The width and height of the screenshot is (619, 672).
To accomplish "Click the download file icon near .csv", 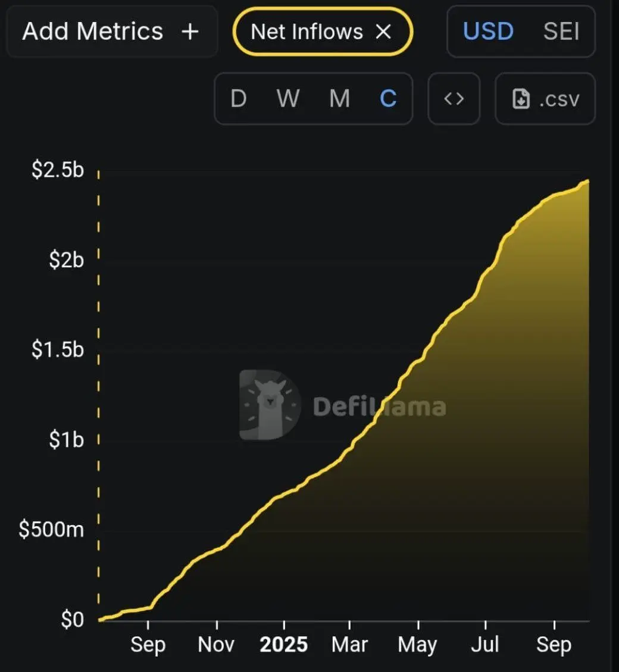I will [x=521, y=99].
